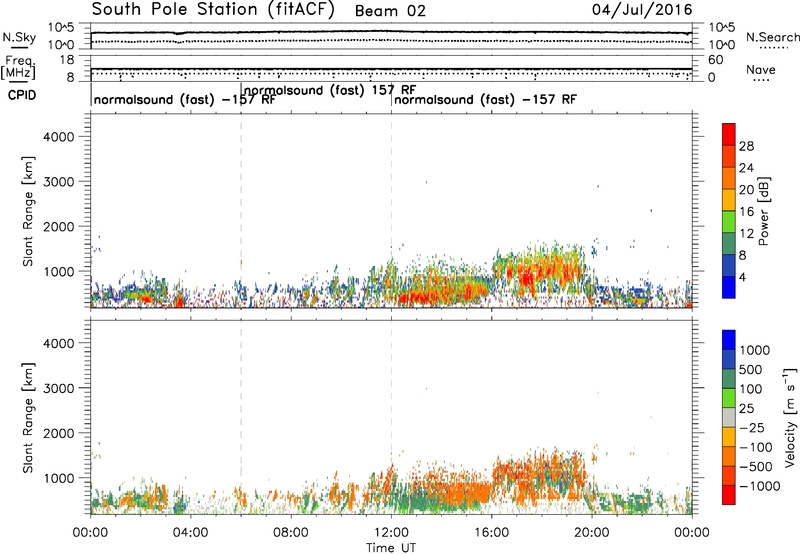This screenshot has height=554, width=800.
Task: Click the '04:00' time tick label
Action: coord(190,533)
